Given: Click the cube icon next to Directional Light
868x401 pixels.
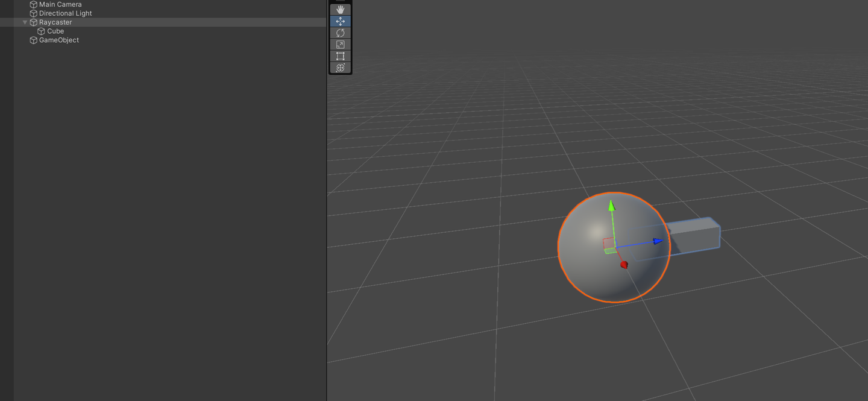Looking at the screenshot, I should [x=33, y=13].
